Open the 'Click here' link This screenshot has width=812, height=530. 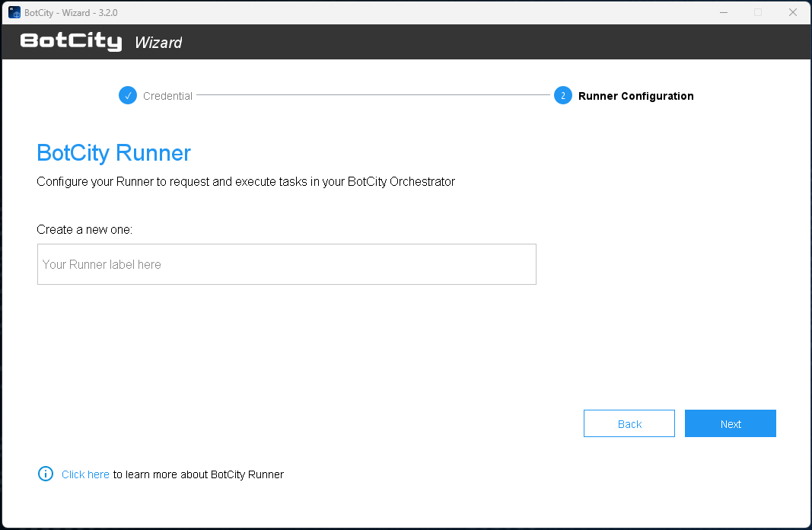pyautogui.click(x=85, y=474)
